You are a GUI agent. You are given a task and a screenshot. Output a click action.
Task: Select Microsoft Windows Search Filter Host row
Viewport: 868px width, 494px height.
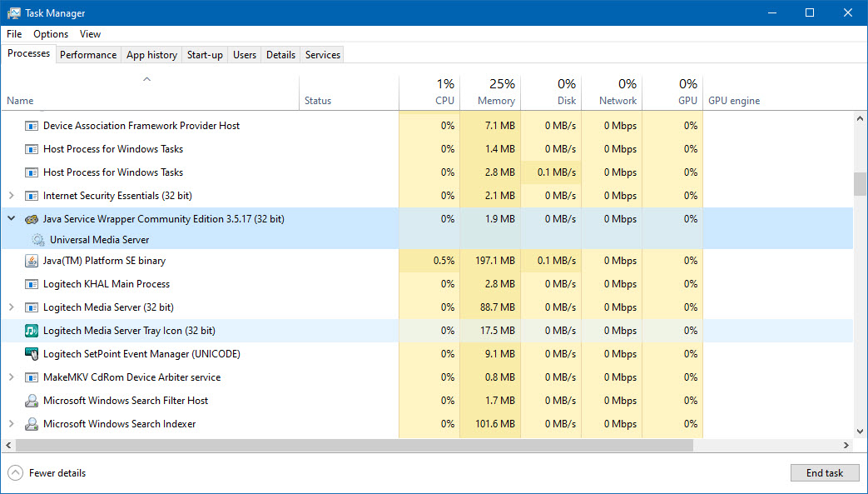[x=427, y=401]
